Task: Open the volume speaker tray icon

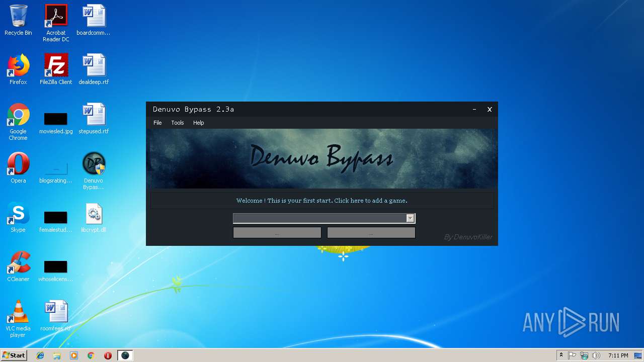Action: [596, 355]
